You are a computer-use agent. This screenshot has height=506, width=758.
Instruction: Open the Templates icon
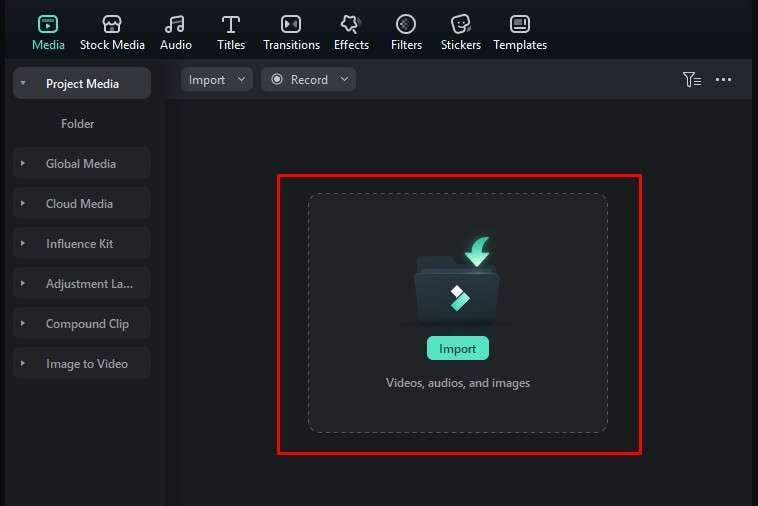(520, 24)
